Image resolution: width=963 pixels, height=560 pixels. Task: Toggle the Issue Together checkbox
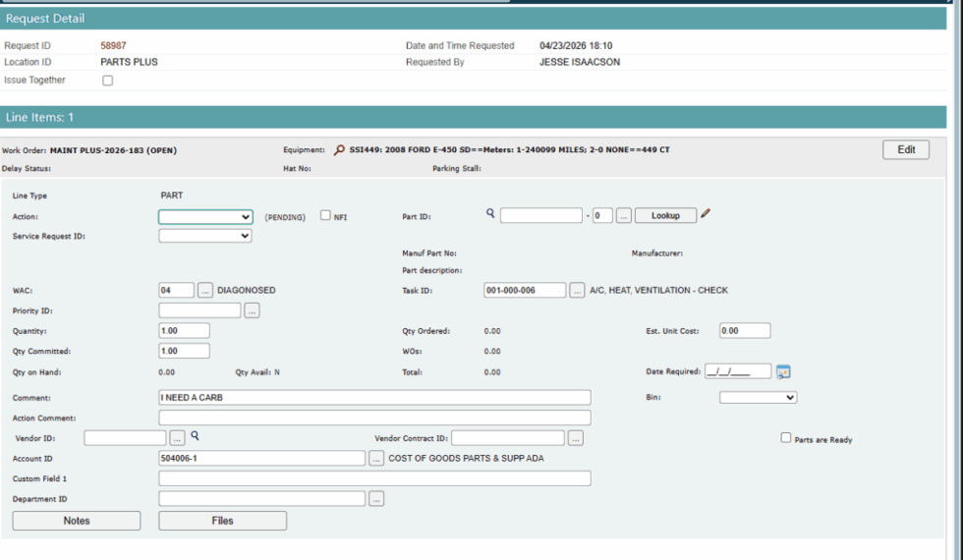pyautogui.click(x=107, y=81)
